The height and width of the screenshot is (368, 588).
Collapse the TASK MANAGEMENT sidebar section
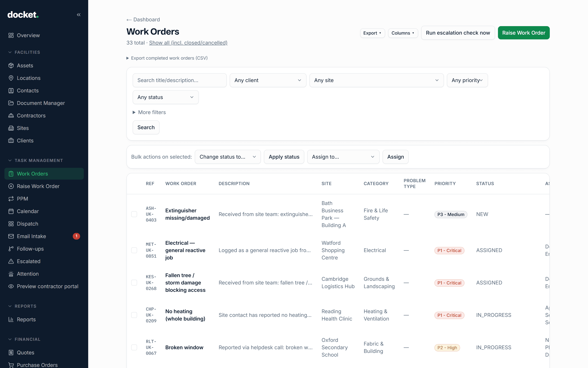[36, 160]
